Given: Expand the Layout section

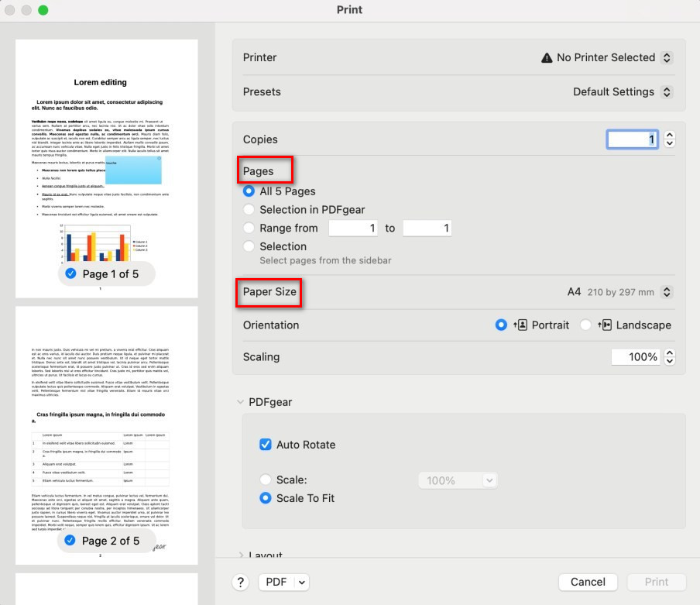Looking at the screenshot, I should tap(240, 555).
